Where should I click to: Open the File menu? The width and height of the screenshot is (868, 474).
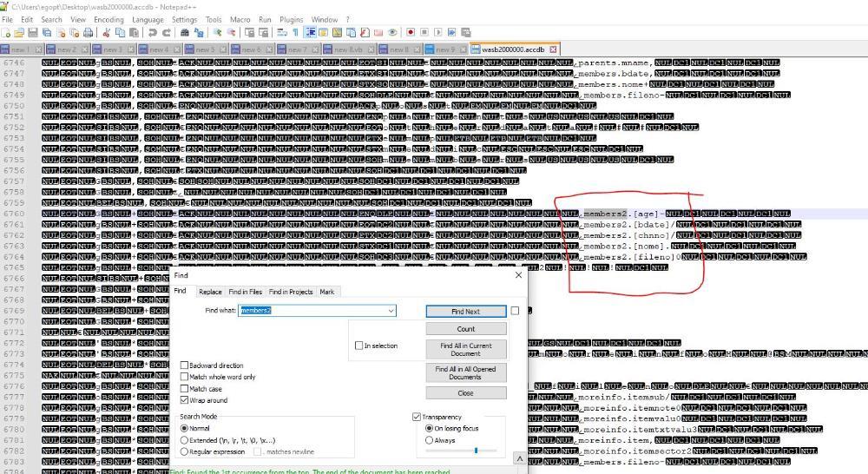tap(7, 19)
